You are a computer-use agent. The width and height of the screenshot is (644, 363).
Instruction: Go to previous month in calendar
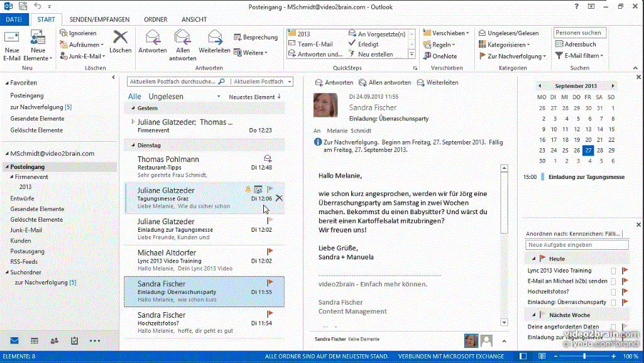[540, 86]
